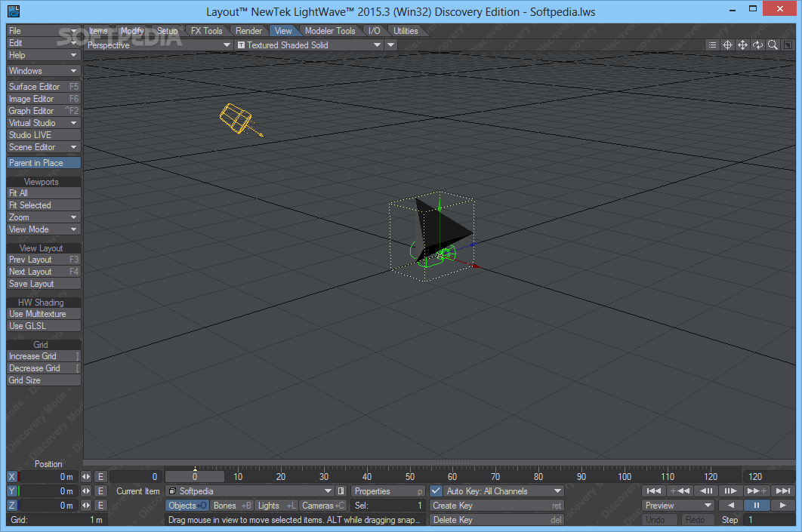Click the viewport move/pan icon
Image resolution: width=802 pixels, height=532 pixels.
[742, 45]
